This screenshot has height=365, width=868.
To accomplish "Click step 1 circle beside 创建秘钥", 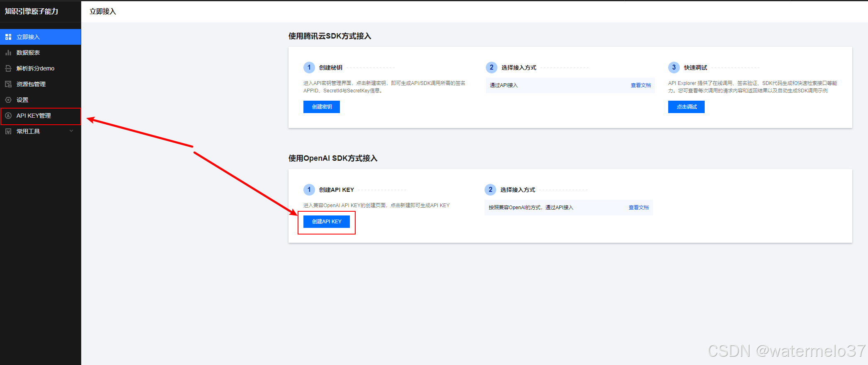I will (309, 68).
